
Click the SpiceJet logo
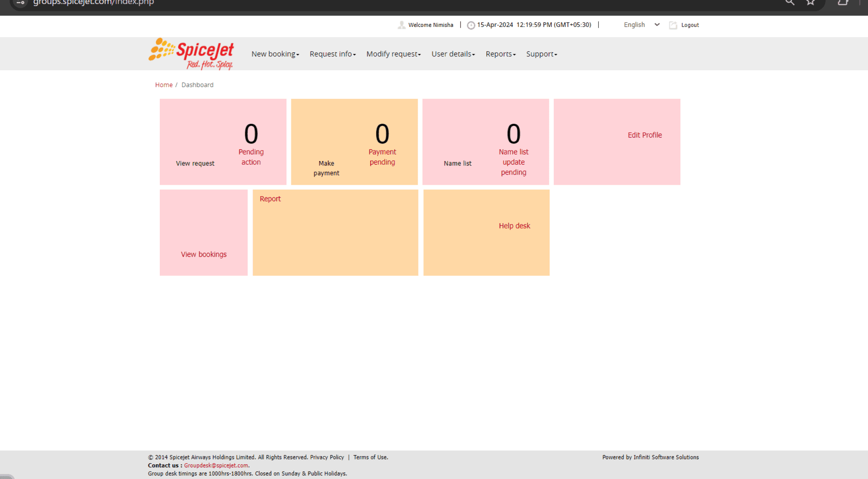[191, 54]
